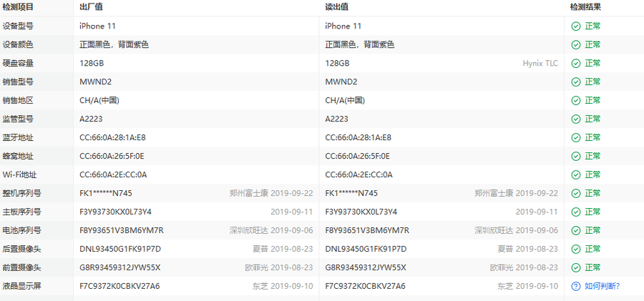Select the 前置摄像头 row label
This screenshot has height=301, width=644.
tap(21, 267)
